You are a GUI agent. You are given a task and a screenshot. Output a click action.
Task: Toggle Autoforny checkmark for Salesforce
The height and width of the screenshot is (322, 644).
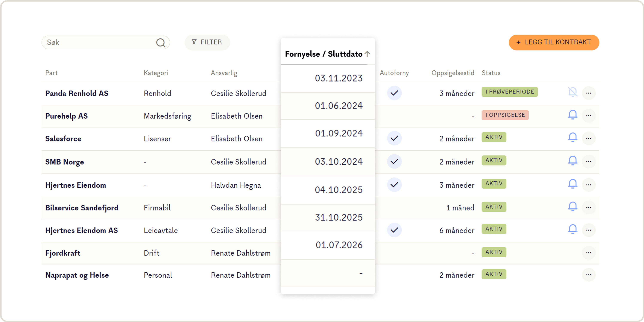click(394, 138)
